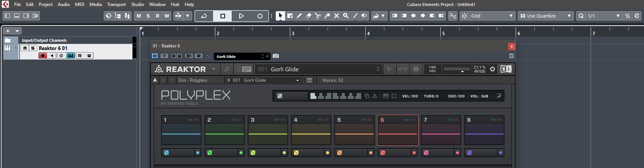The width and height of the screenshot is (644, 168).
Task: Click the Reaktor search magnifier icon
Action: coord(226,69)
